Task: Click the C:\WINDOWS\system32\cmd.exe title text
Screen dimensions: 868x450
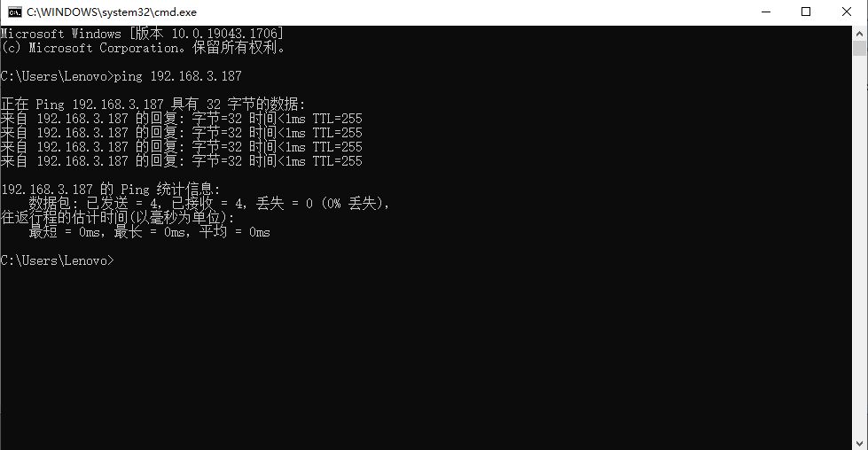Action: pyautogui.click(x=111, y=12)
